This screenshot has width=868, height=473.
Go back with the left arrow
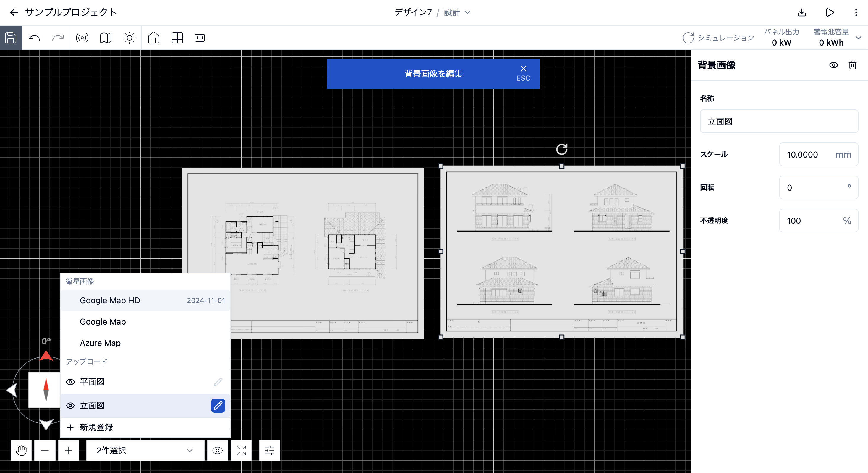(14, 13)
